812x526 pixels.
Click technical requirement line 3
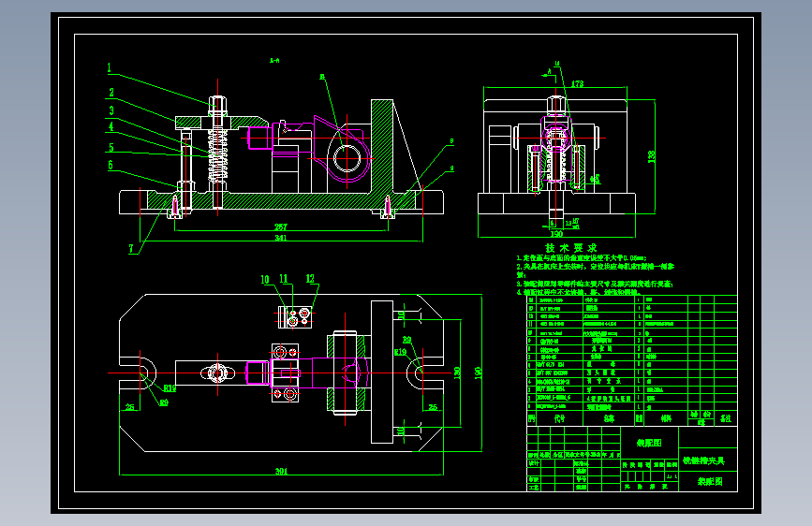[x=595, y=284]
